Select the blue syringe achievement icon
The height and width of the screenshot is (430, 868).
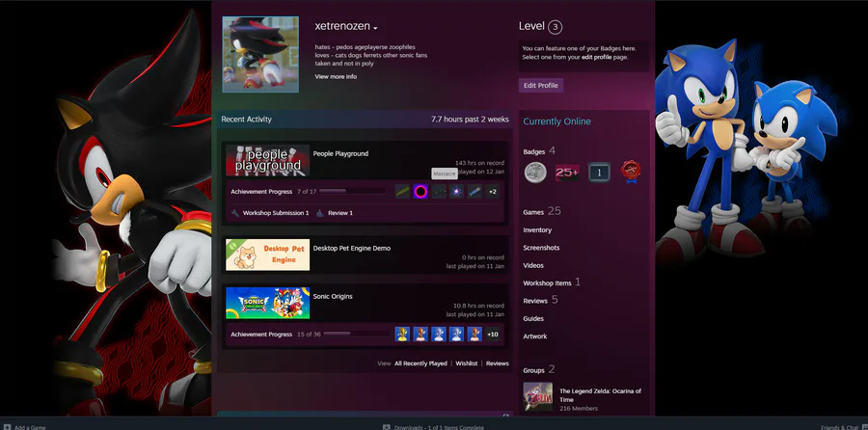(475, 192)
